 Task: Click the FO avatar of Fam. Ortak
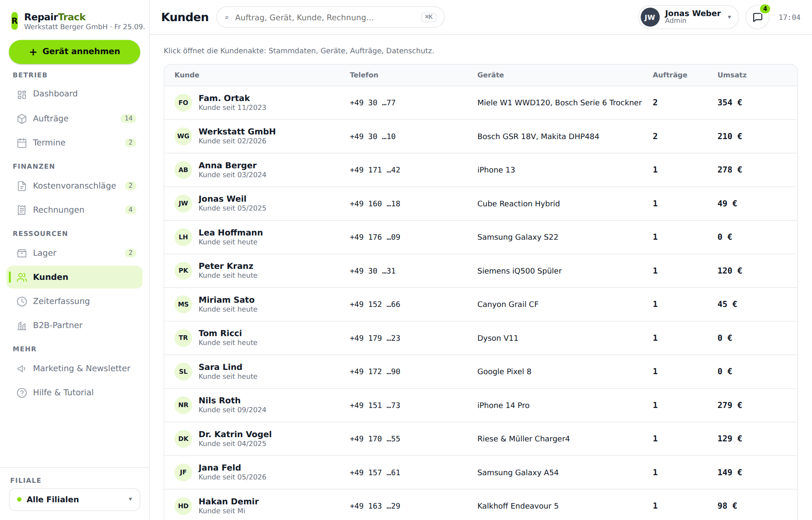[x=183, y=103]
